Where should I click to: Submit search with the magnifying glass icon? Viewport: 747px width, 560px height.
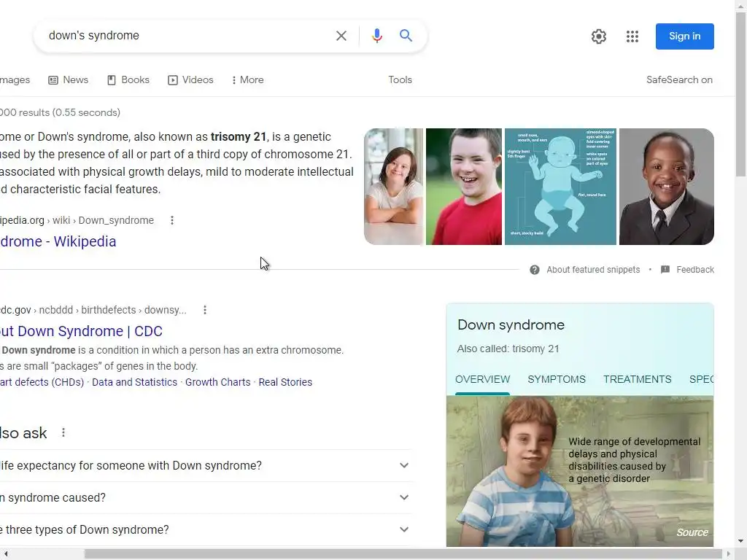[406, 36]
